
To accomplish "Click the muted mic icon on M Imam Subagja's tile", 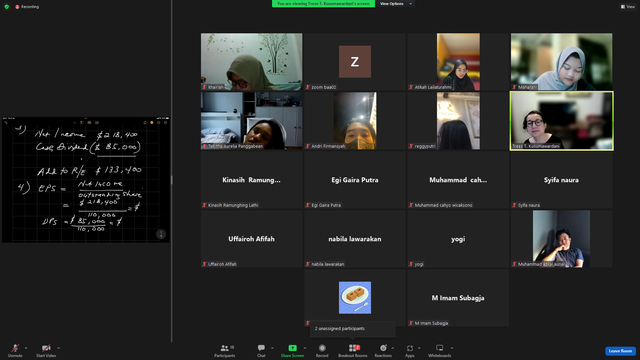I will pos(411,323).
